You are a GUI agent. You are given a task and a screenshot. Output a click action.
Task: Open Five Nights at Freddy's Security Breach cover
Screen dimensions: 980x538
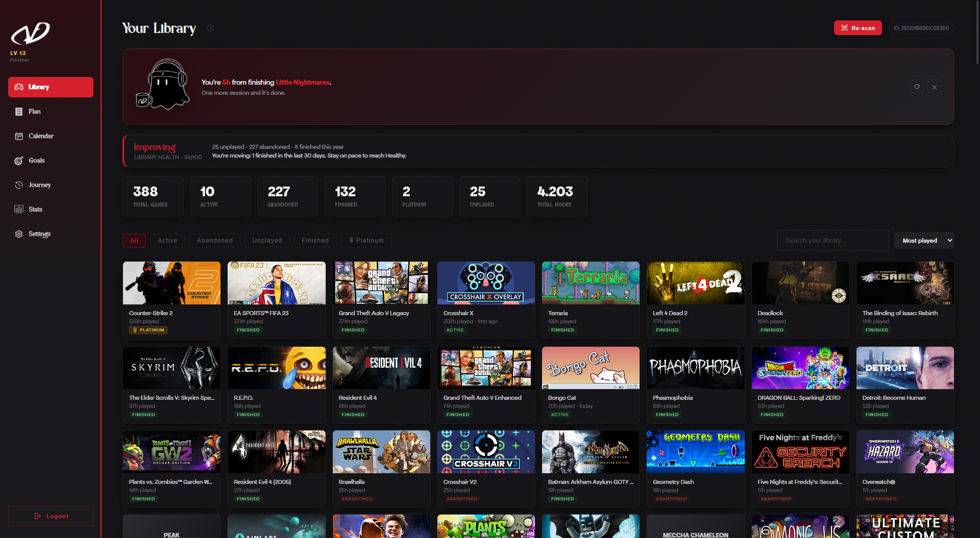click(x=800, y=452)
